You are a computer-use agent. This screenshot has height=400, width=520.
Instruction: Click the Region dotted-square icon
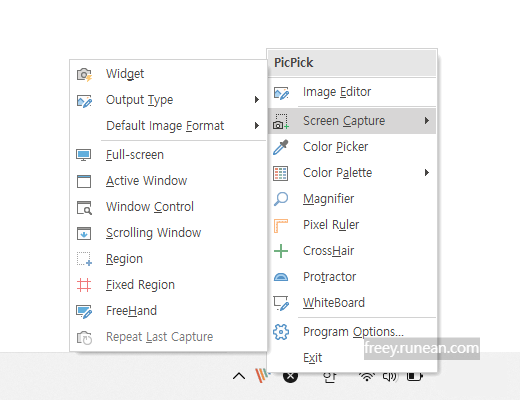click(x=84, y=259)
